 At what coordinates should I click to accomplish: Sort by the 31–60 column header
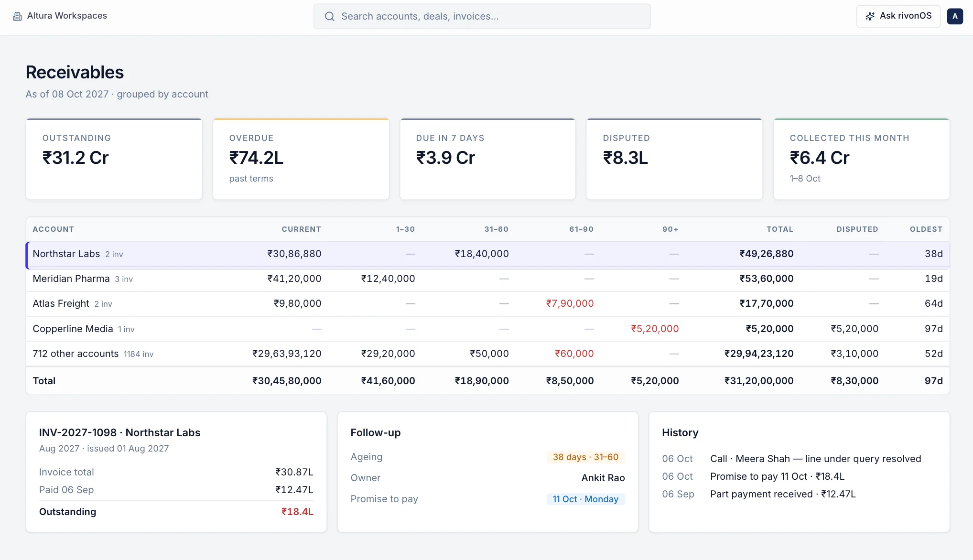pos(496,229)
